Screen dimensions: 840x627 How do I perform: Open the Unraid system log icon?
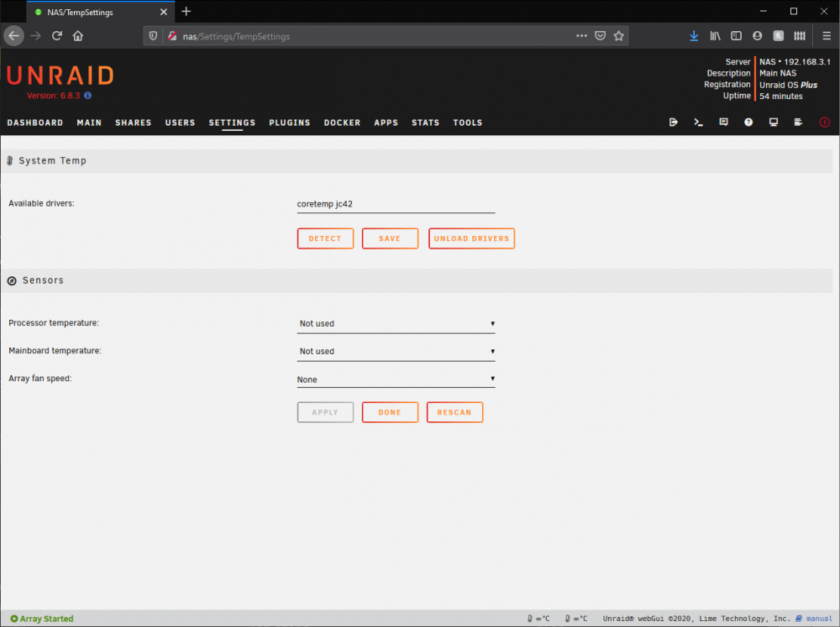tap(798, 122)
